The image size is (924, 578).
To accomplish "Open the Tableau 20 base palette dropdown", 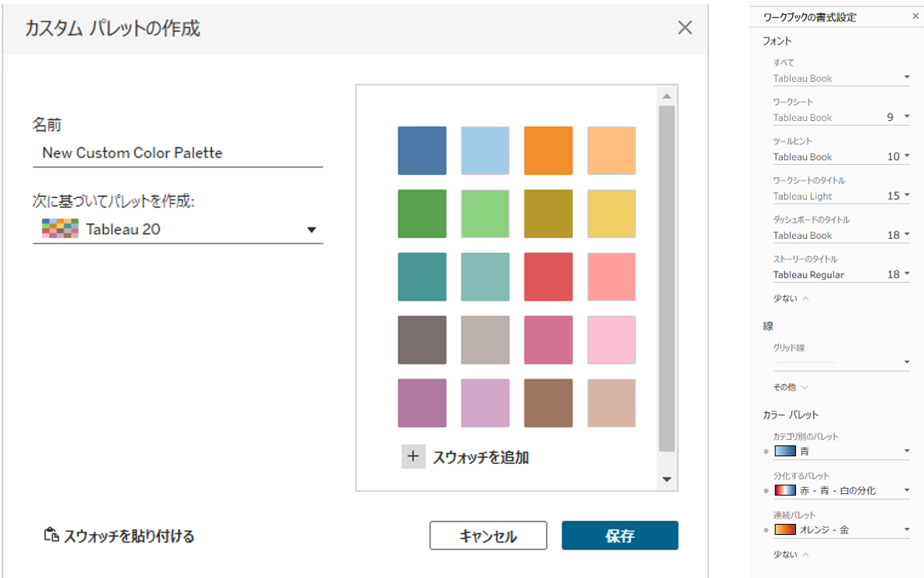I will [x=312, y=230].
